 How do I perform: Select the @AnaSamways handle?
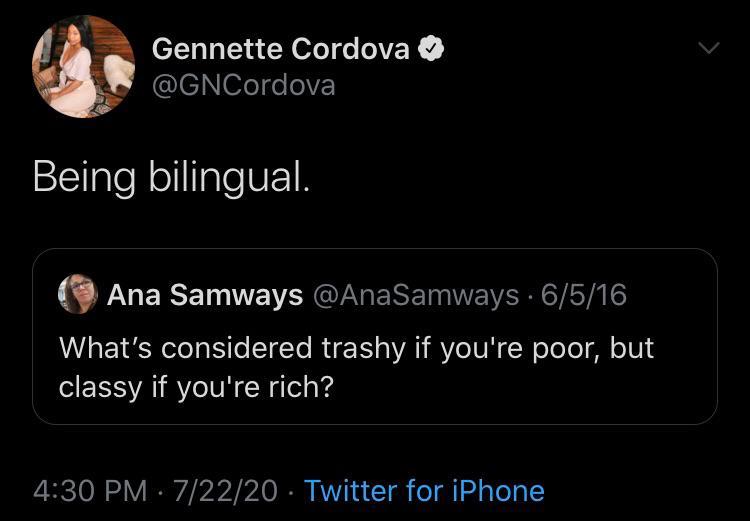tap(415, 295)
